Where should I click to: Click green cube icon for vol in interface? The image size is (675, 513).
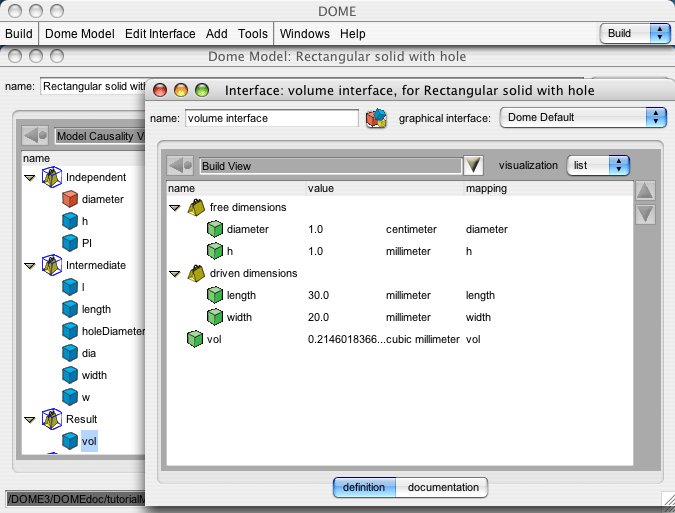tap(195, 339)
